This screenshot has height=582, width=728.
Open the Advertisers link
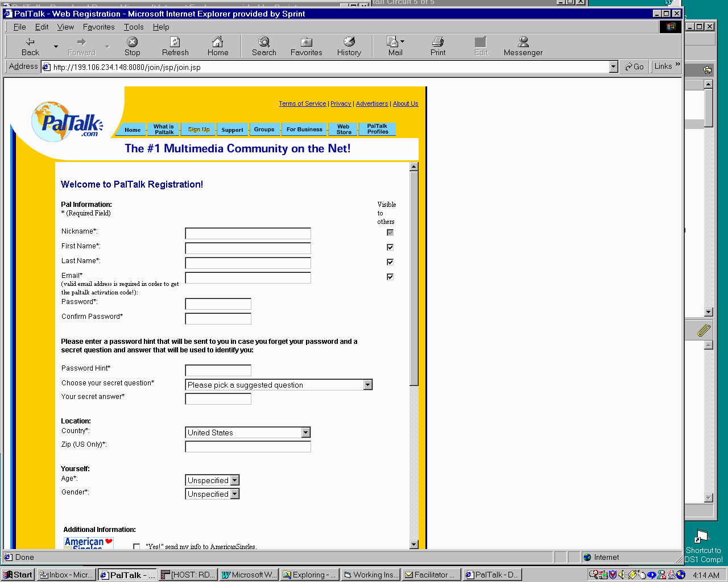click(372, 103)
